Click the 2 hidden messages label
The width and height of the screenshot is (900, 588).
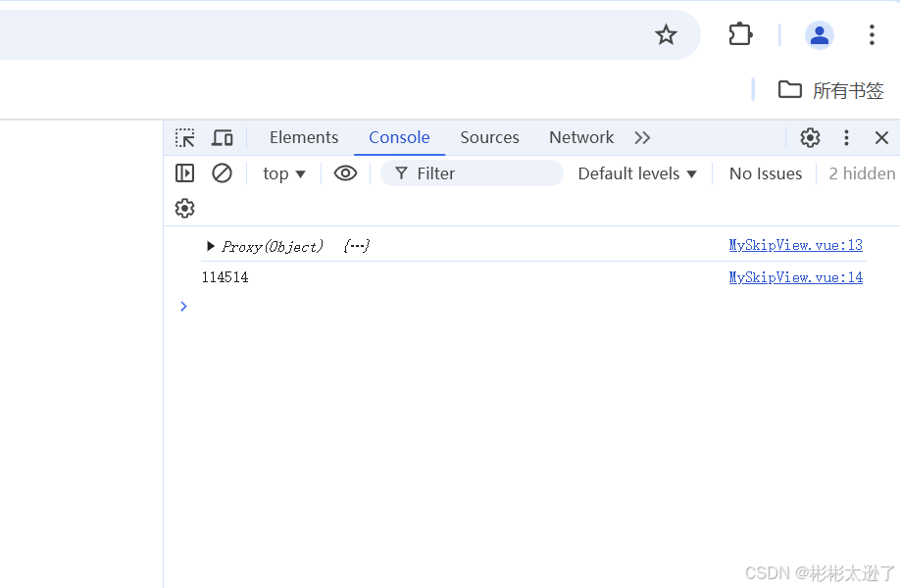[x=862, y=173]
